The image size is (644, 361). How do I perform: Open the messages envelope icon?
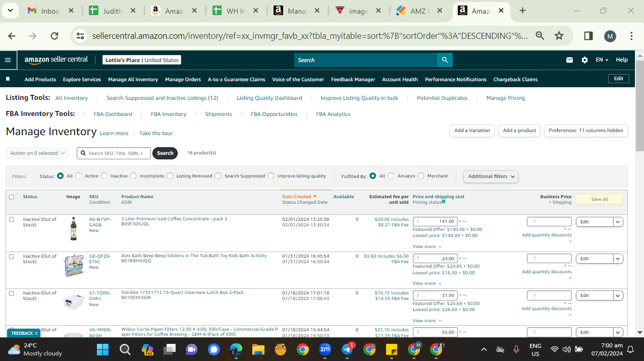tap(569, 60)
